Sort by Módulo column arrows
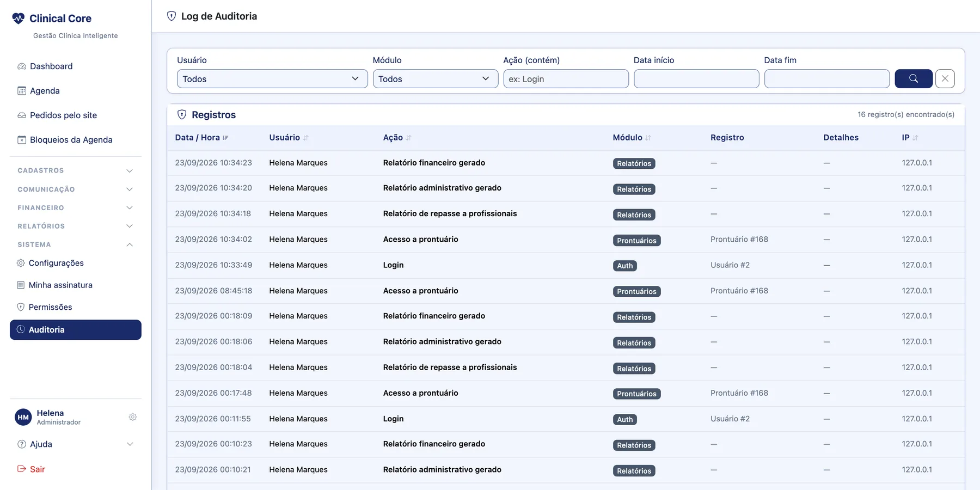This screenshot has height=490, width=980. click(648, 138)
